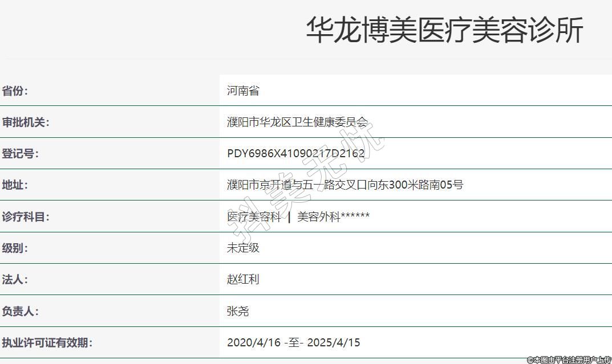Select the address starting with 濮阳市京开道

344,185
